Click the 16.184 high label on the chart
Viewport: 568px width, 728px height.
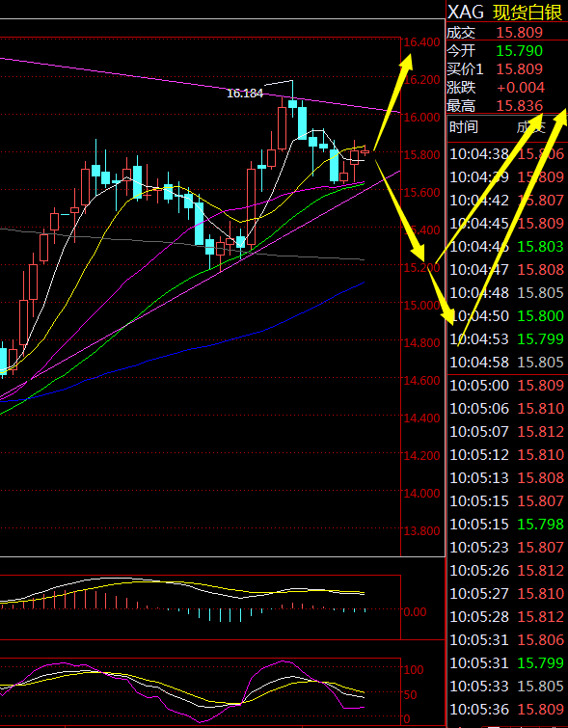[x=245, y=94]
